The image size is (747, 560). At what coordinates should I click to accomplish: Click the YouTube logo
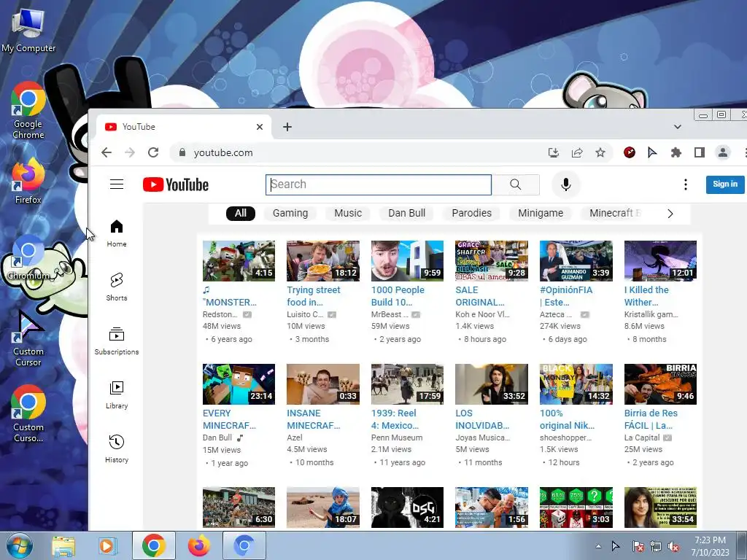point(176,184)
